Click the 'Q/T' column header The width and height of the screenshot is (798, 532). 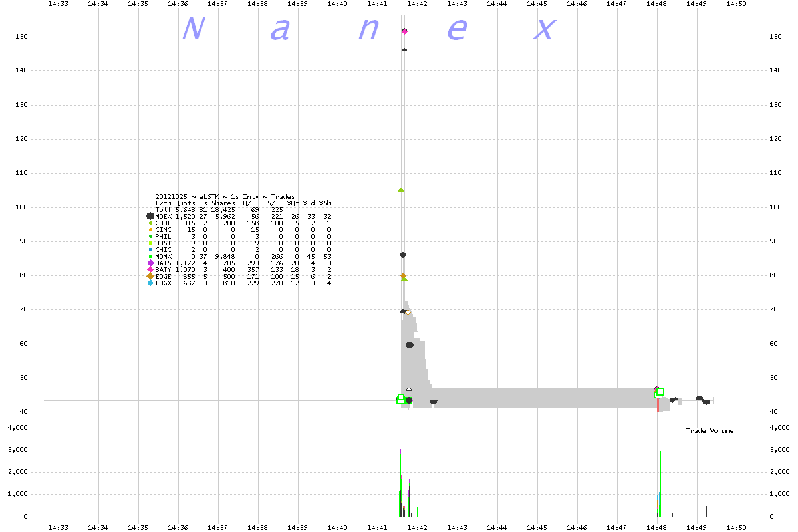click(x=249, y=203)
